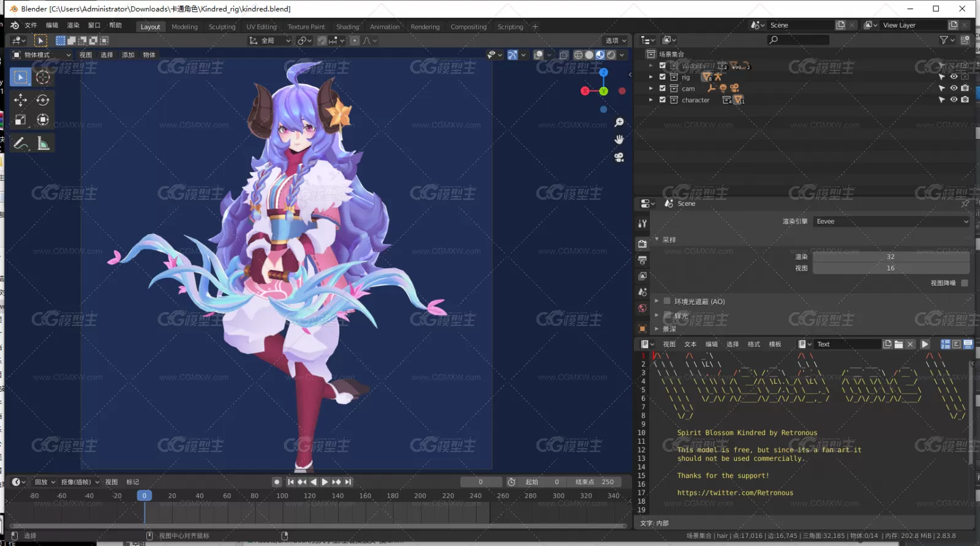
Task: Open the 添加 add menu in viewport
Action: (x=128, y=55)
